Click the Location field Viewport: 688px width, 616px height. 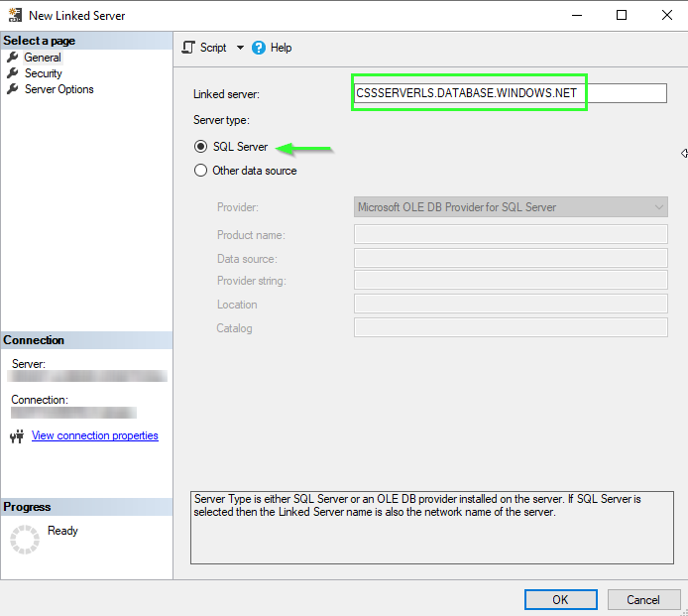(x=511, y=304)
